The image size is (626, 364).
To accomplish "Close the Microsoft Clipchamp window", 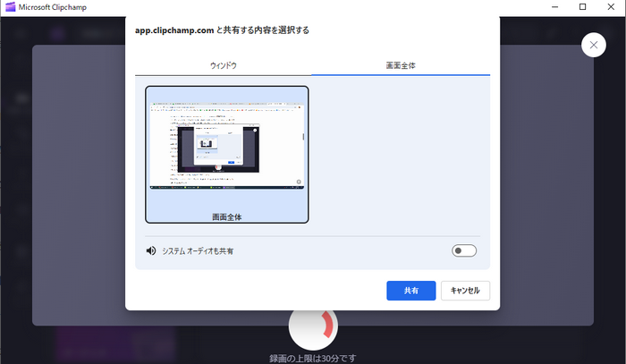I will [611, 7].
